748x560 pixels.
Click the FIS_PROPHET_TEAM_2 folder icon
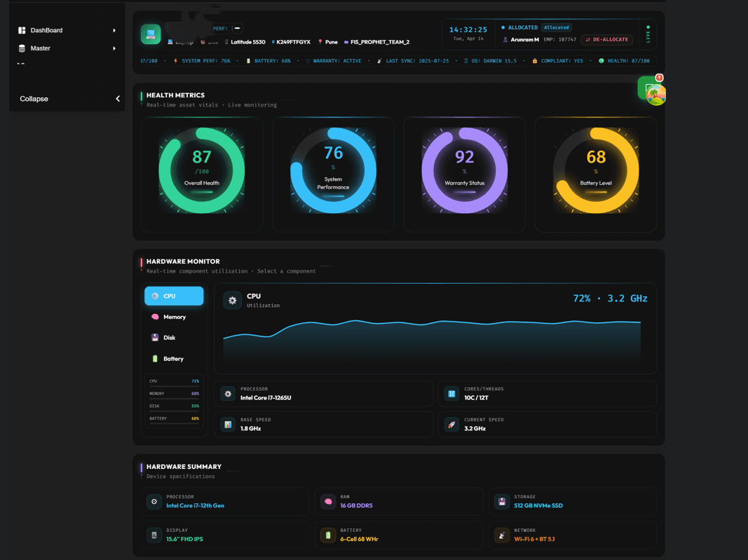click(346, 42)
